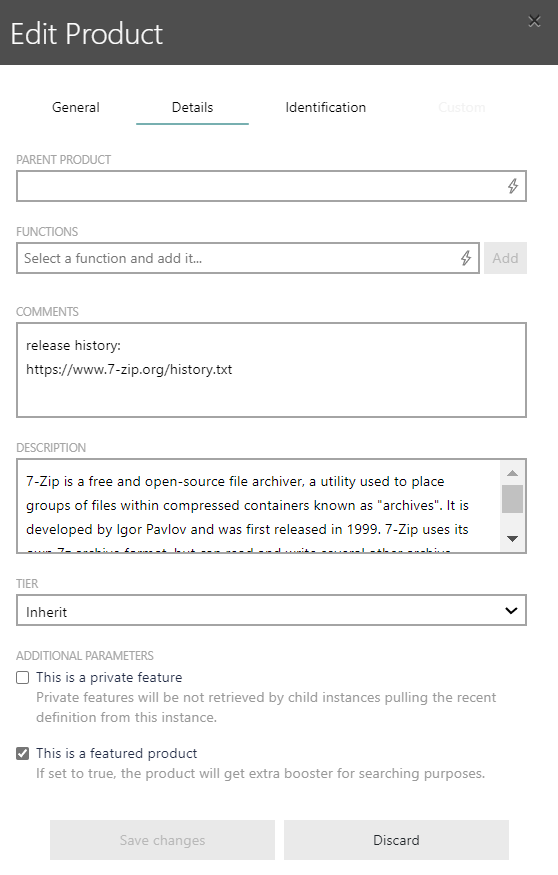This screenshot has width=558, height=875.
Task: Click the Discard button
Action: coord(396,840)
